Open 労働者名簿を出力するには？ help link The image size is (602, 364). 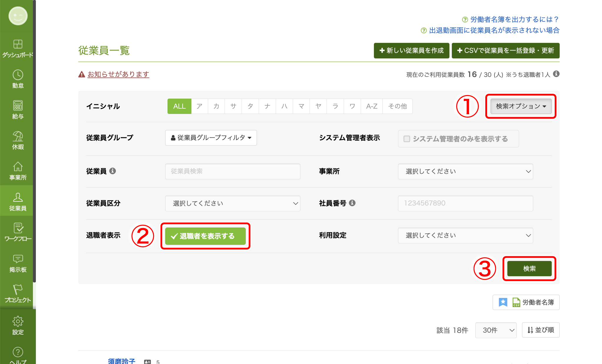[514, 19]
